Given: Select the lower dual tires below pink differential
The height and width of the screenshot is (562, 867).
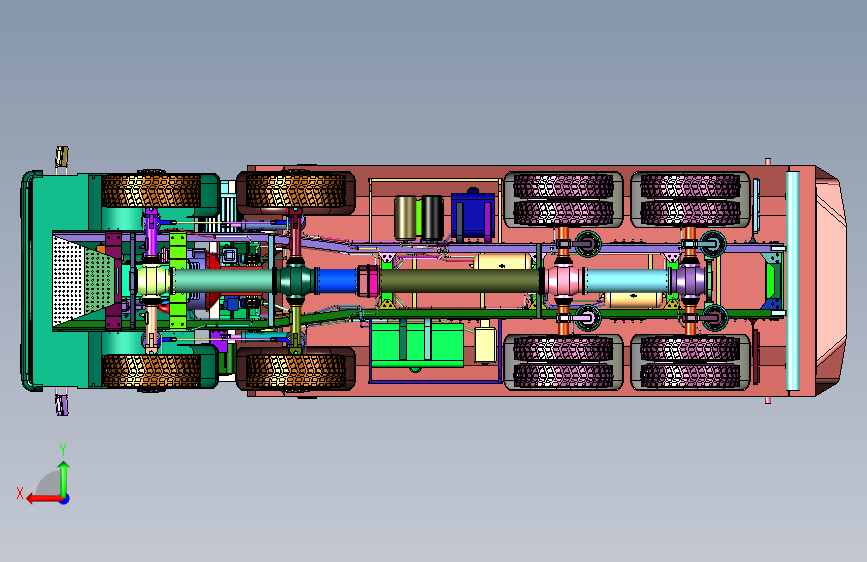Looking at the screenshot, I should tap(563, 362).
